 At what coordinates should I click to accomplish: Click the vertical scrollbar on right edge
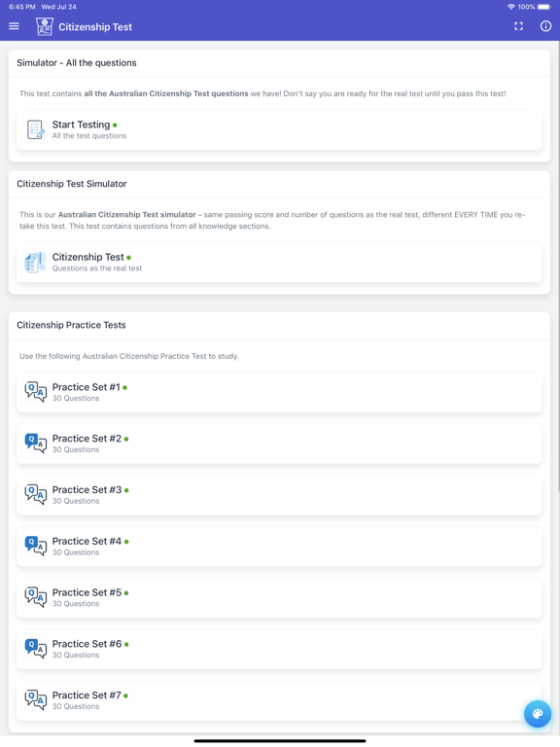coord(558,267)
